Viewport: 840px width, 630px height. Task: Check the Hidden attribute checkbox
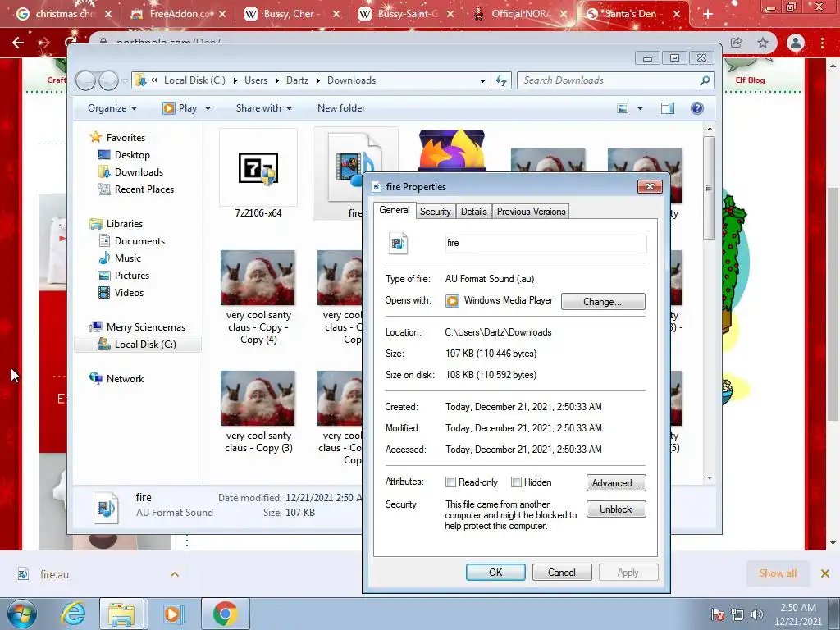point(516,482)
